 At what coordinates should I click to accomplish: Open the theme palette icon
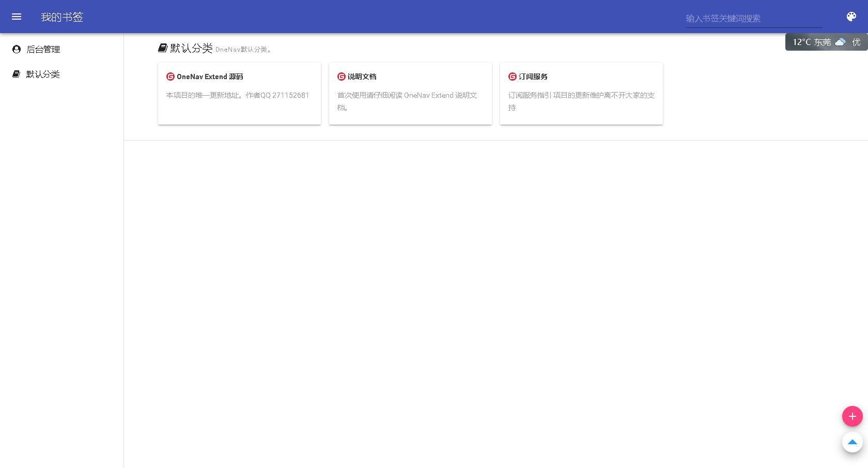click(851, 17)
